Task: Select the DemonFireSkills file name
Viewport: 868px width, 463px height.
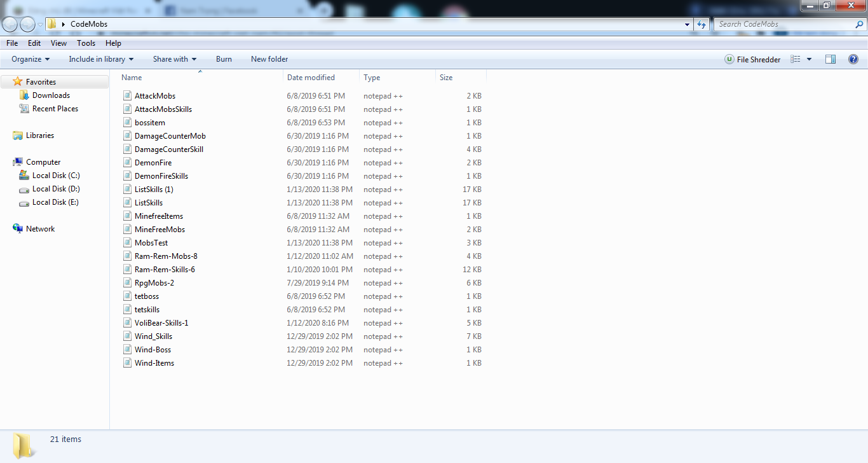Action: point(161,176)
